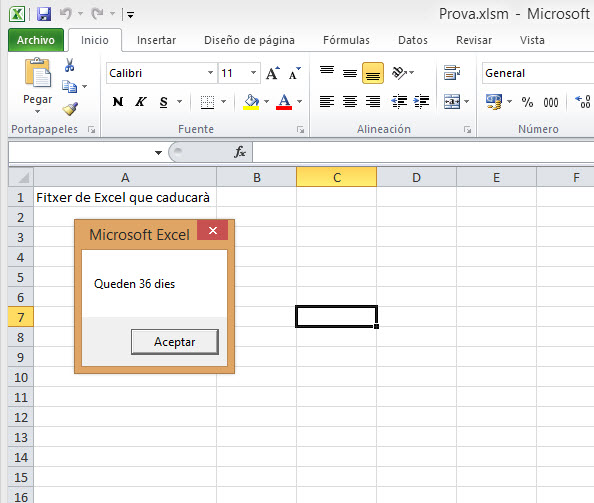This screenshot has height=503, width=594.
Task: Switch to the Fórmulas tab
Action: coord(346,40)
